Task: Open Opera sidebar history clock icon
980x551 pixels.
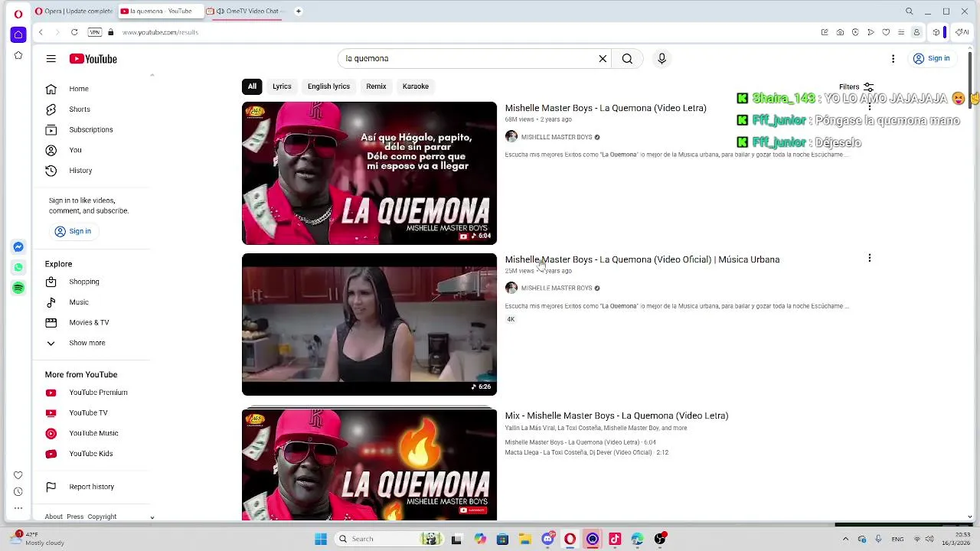Action: click(18, 491)
